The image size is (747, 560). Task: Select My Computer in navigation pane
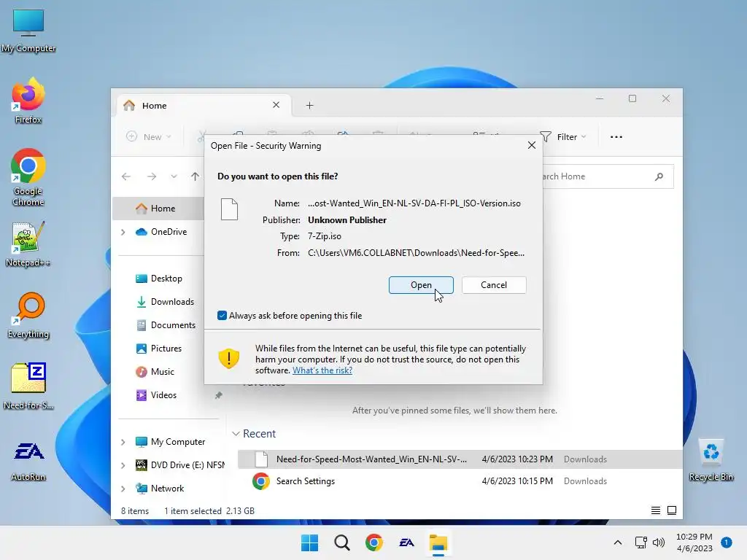click(x=171, y=441)
